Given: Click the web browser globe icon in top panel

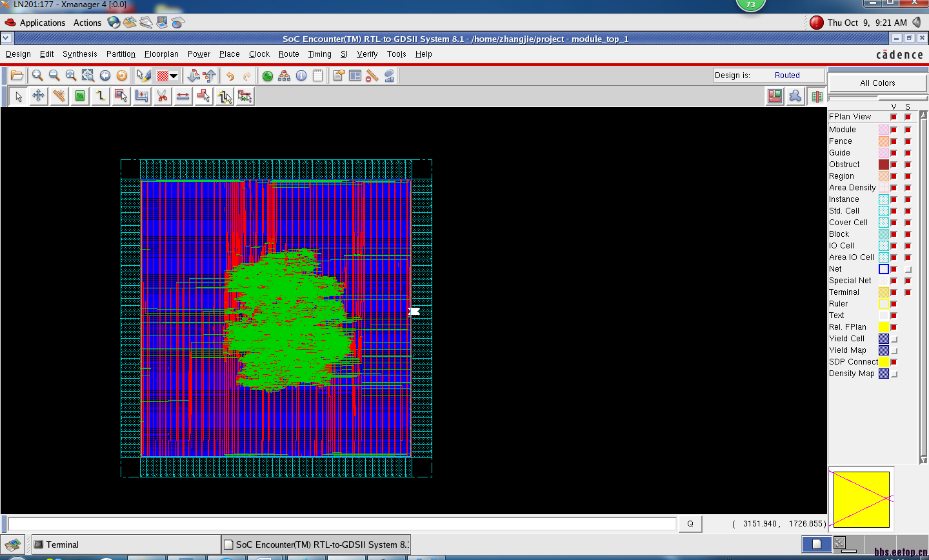Looking at the screenshot, I should [x=114, y=23].
